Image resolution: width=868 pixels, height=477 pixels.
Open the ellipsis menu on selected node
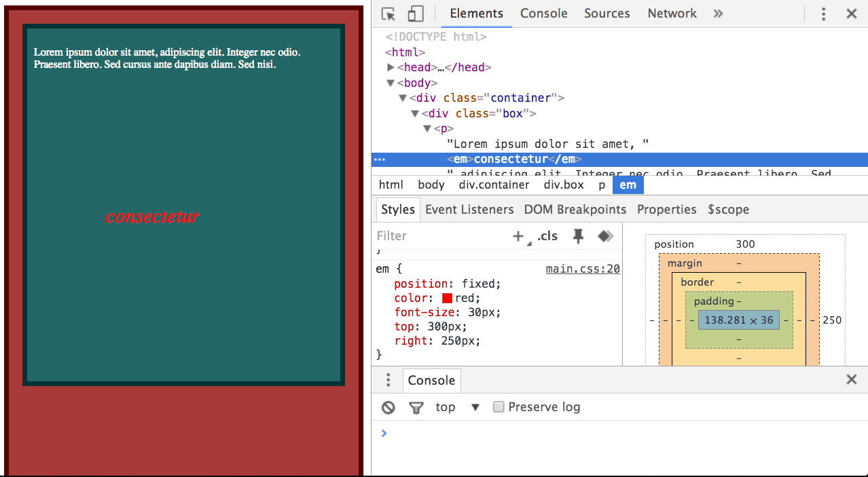point(379,159)
